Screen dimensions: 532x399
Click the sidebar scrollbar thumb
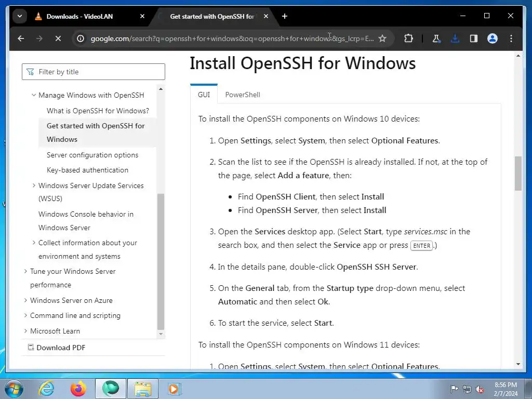161,261
